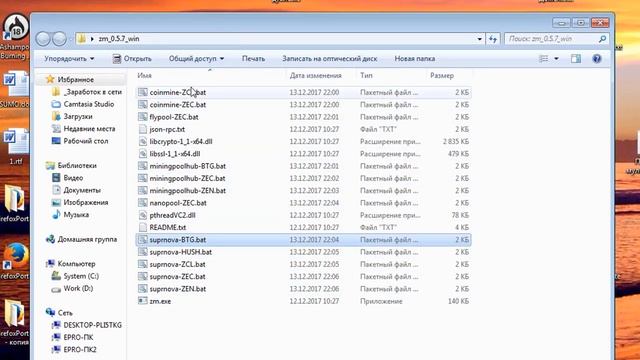Select the zm.exe application icon
The image size is (640, 360).
(142, 301)
